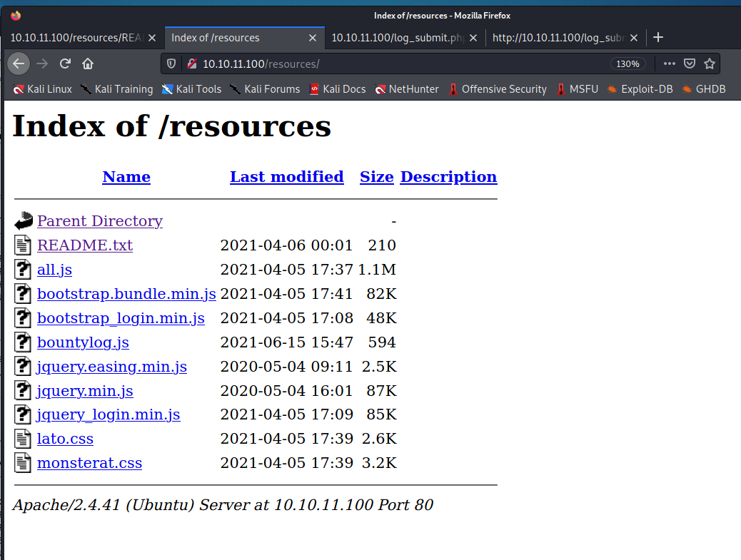
Task: Open the README.txt file link
Action: point(85,245)
